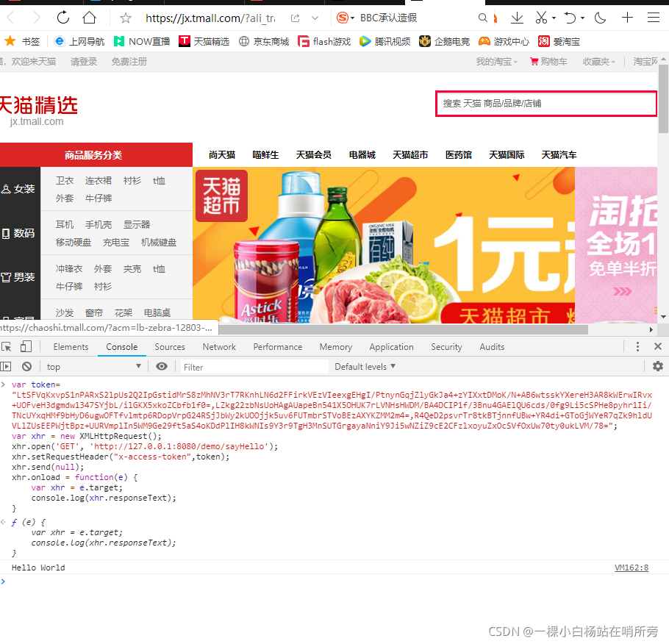669x644 pixels.
Task: Expand 收藏夹 favorites dropdown
Action: [599, 62]
